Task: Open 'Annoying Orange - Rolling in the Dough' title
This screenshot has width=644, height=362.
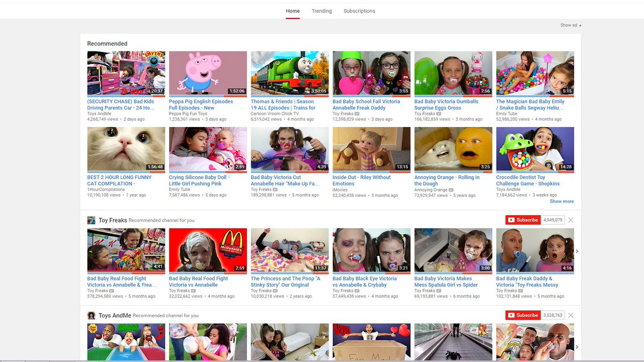Action: point(447,180)
